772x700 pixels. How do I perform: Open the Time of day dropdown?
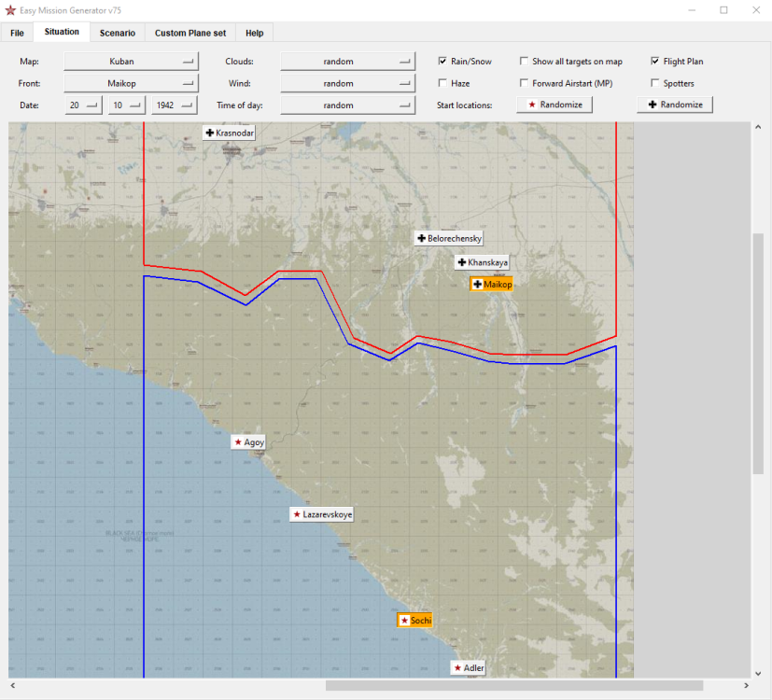(347, 105)
